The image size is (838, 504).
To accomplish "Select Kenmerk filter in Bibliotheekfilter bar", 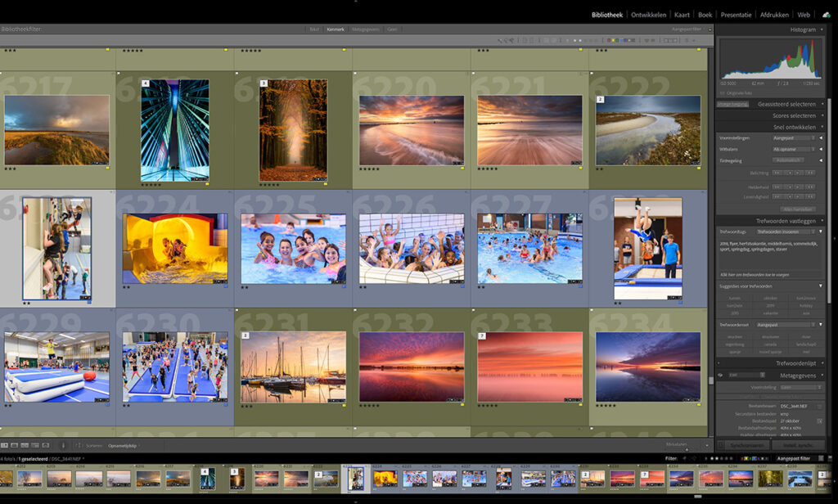I will [x=336, y=29].
